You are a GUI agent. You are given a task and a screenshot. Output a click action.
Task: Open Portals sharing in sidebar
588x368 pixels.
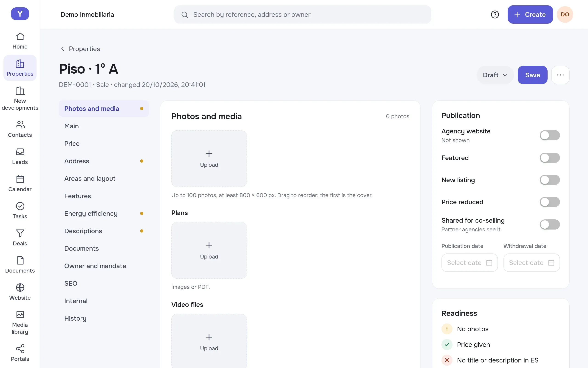20,353
